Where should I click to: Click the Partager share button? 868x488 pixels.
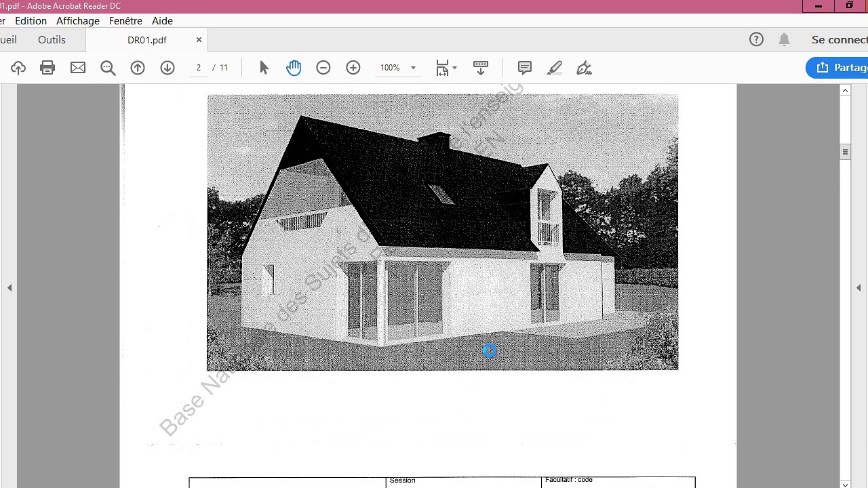pyautogui.click(x=837, y=68)
